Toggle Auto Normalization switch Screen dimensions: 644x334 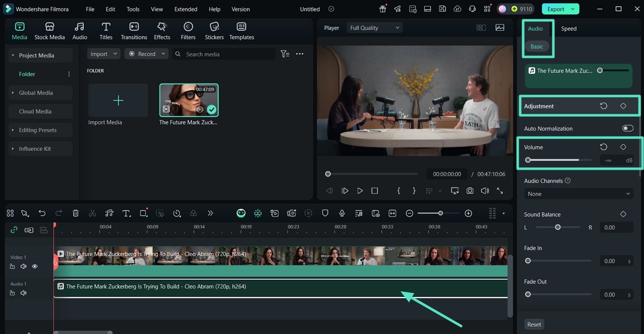tap(628, 128)
